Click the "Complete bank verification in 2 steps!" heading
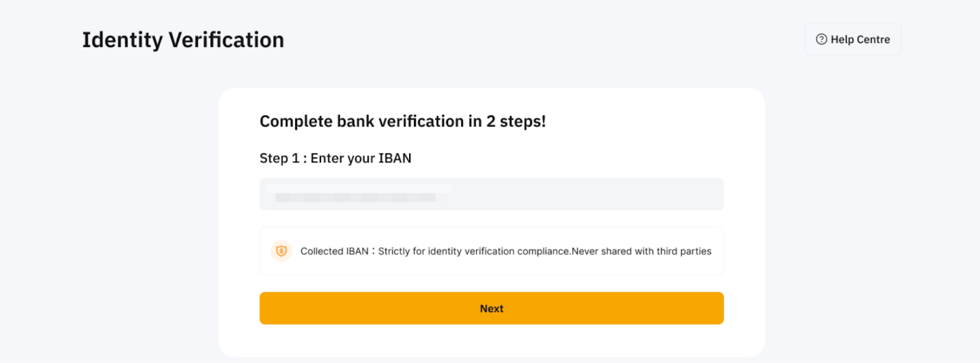 (x=402, y=121)
